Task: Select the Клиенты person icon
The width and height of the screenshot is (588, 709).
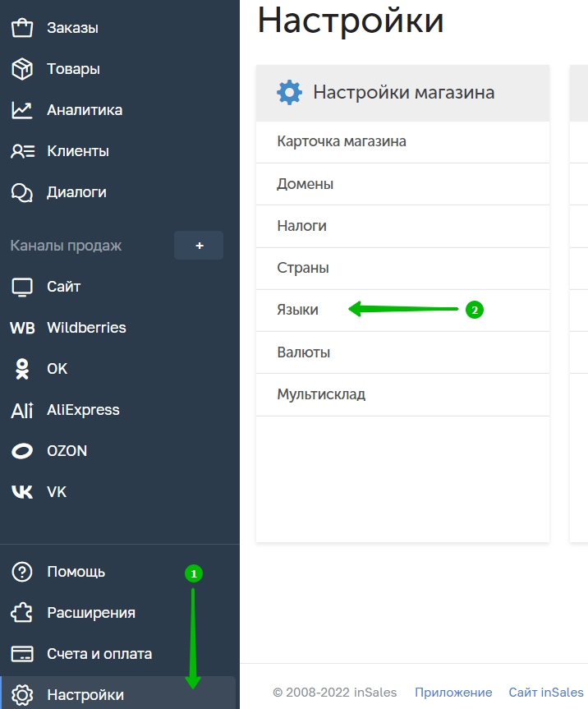Action: click(x=23, y=151)
